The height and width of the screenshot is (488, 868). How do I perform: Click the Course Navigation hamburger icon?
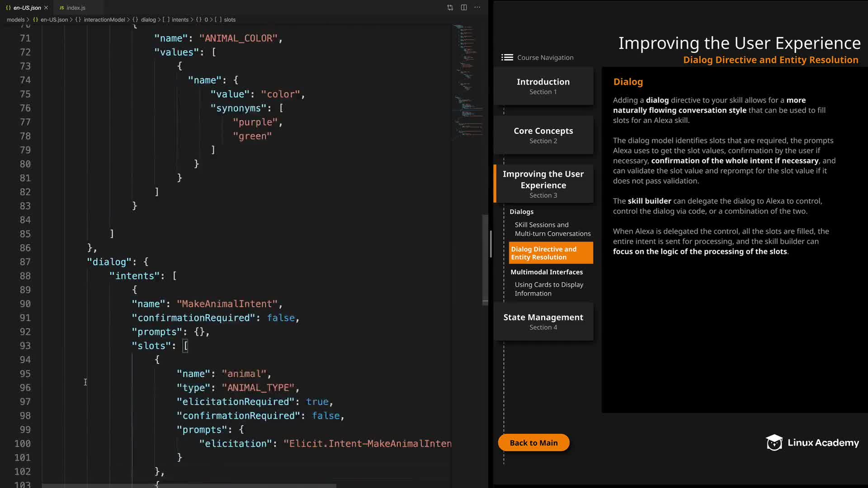tap(507, 57)
